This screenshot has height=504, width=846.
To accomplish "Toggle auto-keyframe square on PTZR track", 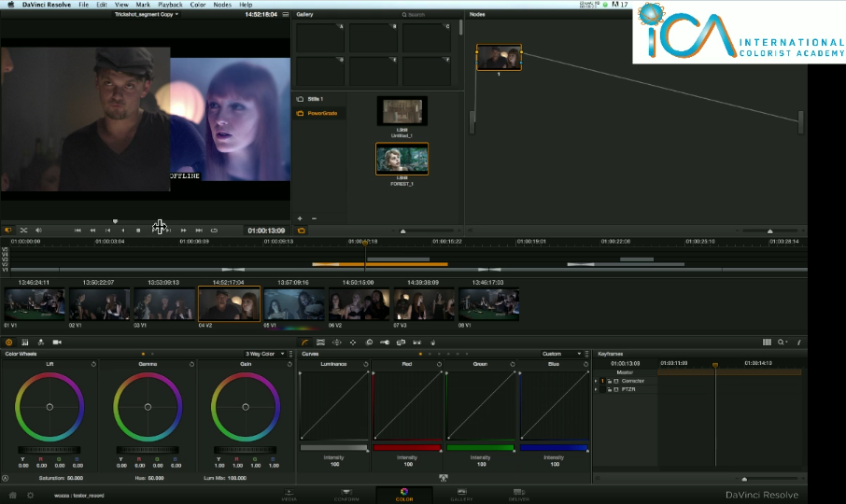I will coord(616,389).
